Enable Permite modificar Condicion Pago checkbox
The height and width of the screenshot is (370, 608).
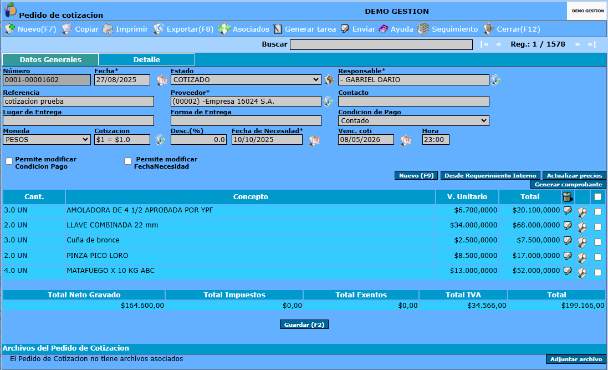point(9,161)
